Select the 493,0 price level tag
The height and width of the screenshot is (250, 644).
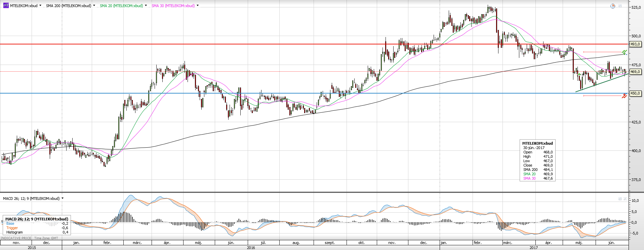[x=635, y=44]
